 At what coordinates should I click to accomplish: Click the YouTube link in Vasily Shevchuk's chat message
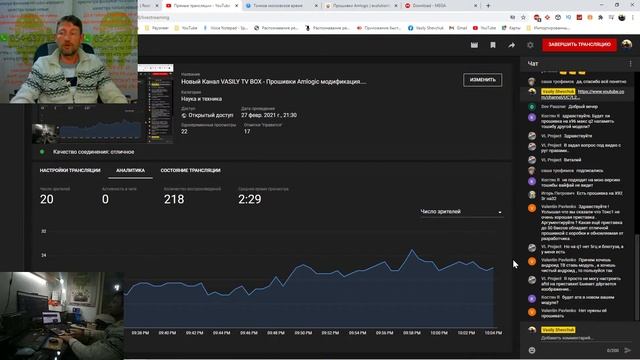583,94
